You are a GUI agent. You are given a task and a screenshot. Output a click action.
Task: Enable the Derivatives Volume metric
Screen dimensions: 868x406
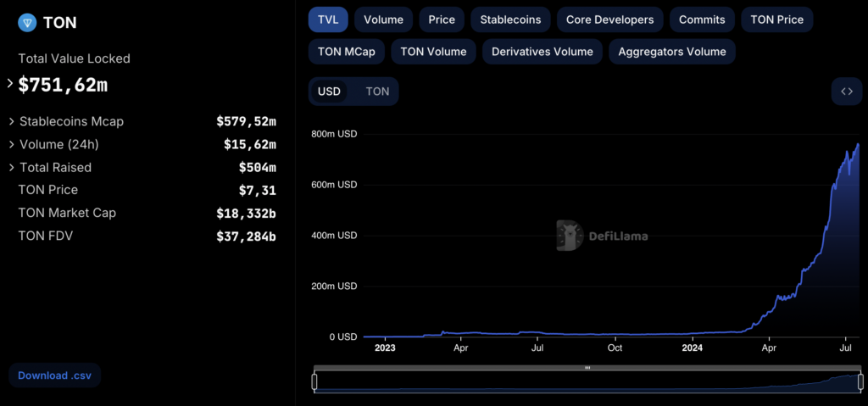coord(542,52)
